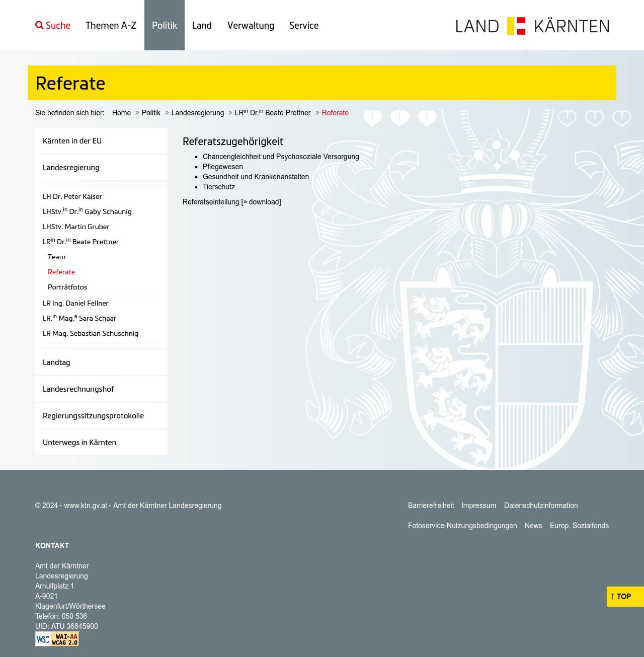Go to Home in breadcrumb

(x=121, y=113)
